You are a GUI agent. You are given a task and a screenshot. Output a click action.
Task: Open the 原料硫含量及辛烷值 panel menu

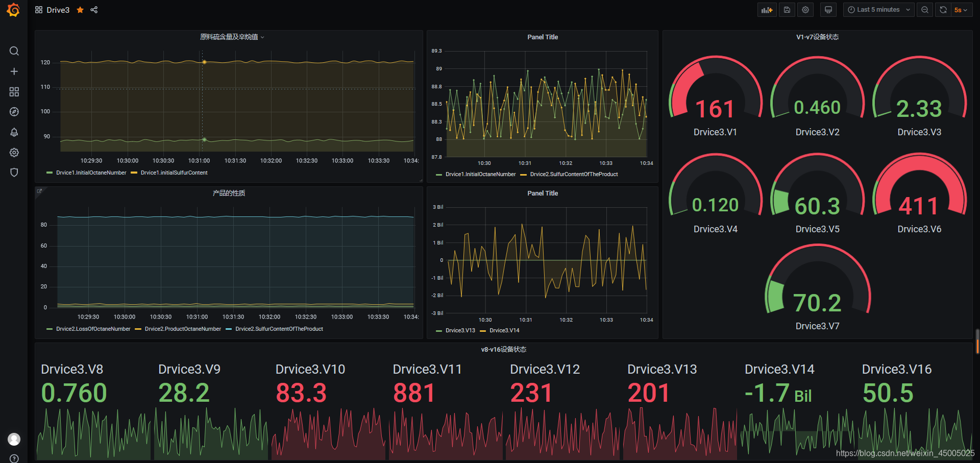(x=232, y=37)
